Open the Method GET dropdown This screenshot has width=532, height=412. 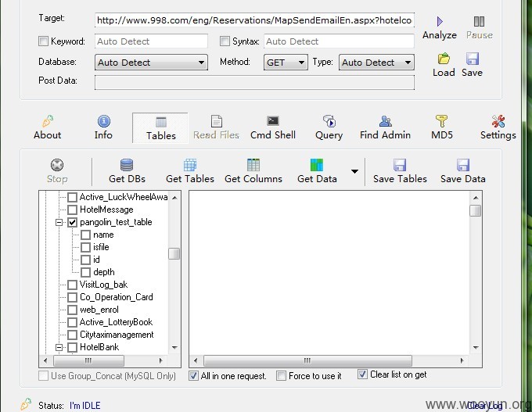(286, 63)
